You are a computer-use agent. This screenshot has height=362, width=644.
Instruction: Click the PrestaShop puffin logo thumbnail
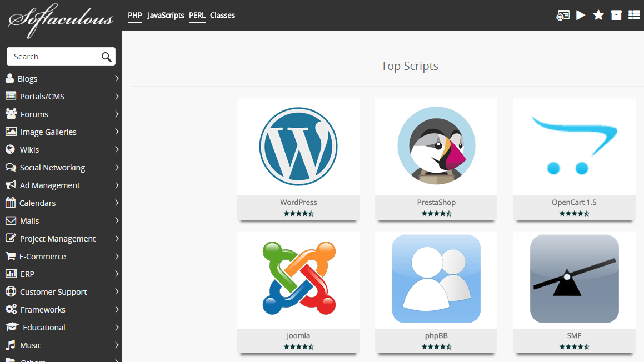click(436, 145)
